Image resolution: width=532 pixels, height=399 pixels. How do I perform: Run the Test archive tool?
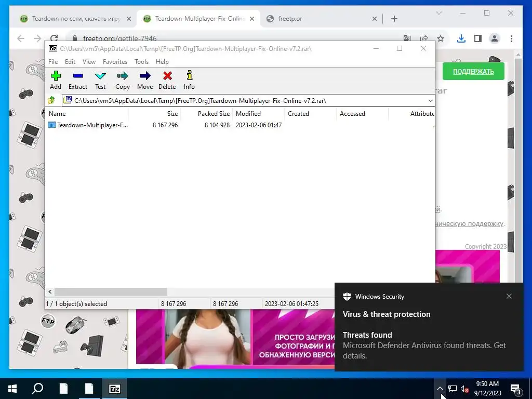100,80
